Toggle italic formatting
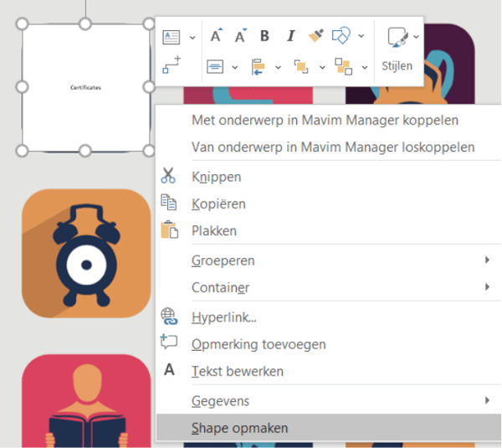The image size is (502, 448). coord(290,36)
